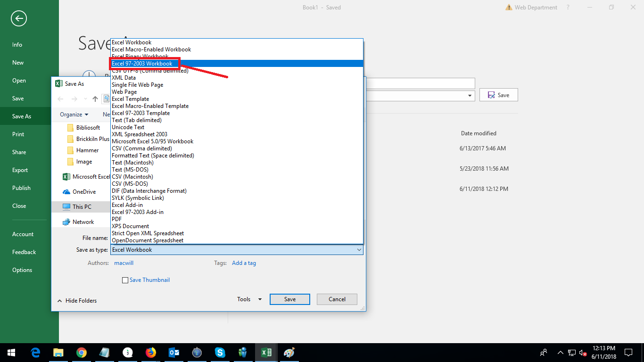Open the Paint taskbar icon
This screenshot has width=644, height=362.
point(289,352)
